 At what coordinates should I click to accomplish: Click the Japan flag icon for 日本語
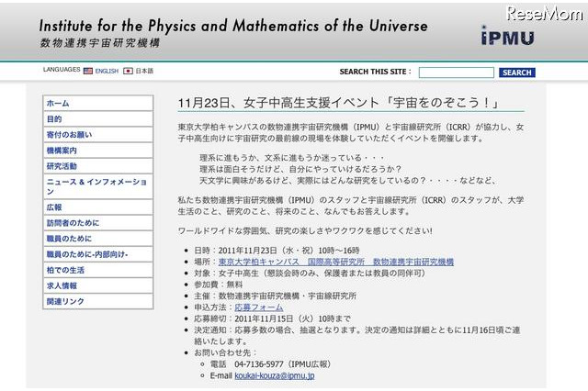click(x=128, y=71)
